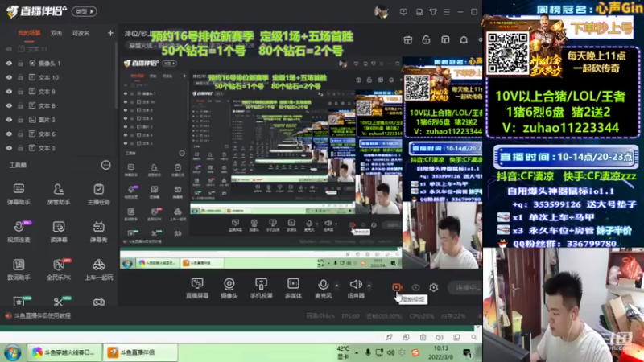Image resolution: width=644 pixels, height=362 pixels.
Task: Select the 图片 3 layer row
Action: coord(58,120)
